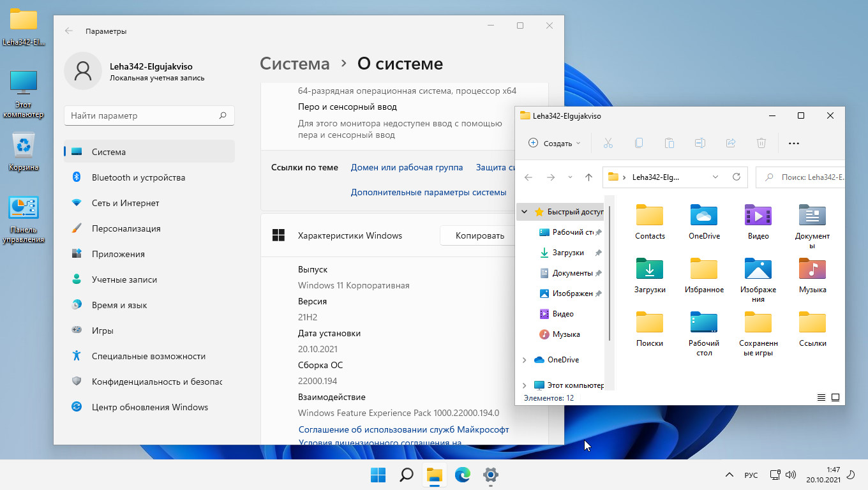
Task: Expand the address bar history dropdown
Action: click(715, 177)
